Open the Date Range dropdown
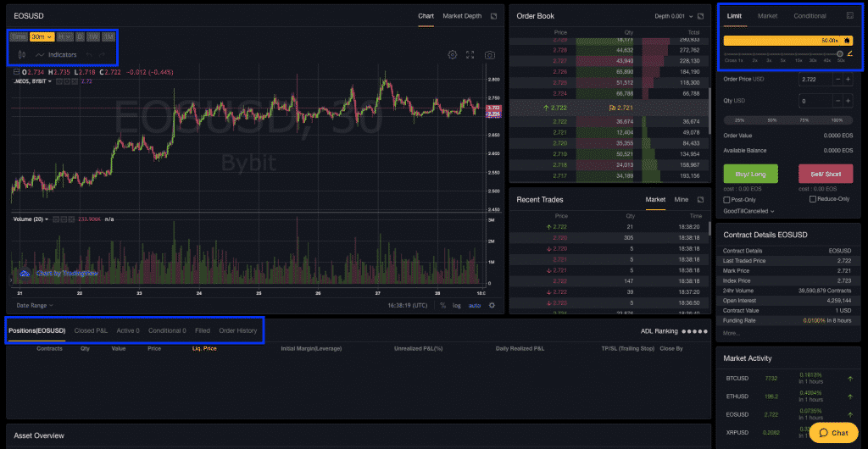Image resolution: width=868 pixels, height=449 pixels. [x=35, y=305]
